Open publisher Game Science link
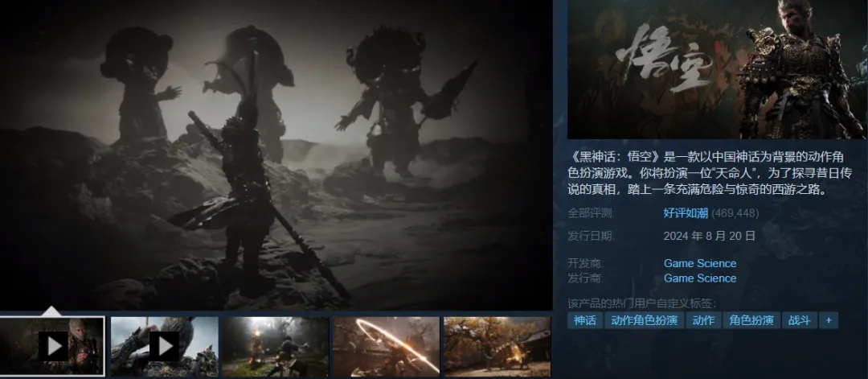The height and width of the screenshot is (379, 868). pos(700,278)
